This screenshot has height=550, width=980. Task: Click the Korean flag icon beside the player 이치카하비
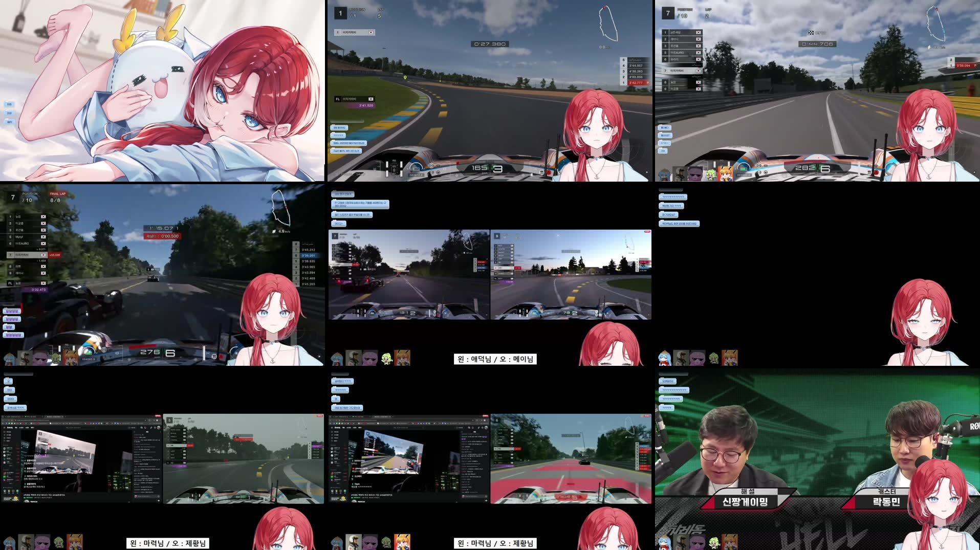tap(371, 32)
